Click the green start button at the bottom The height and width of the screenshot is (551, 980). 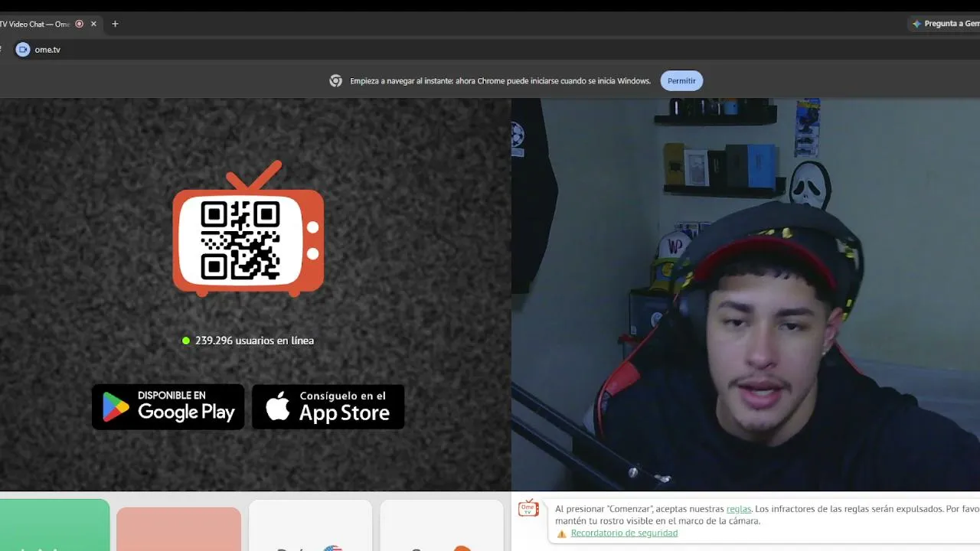click(x=54, y=525)
